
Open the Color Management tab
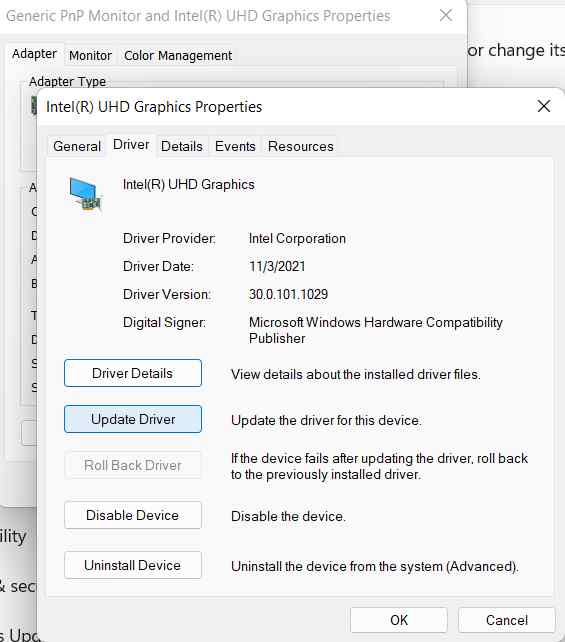tap(178, 55)
